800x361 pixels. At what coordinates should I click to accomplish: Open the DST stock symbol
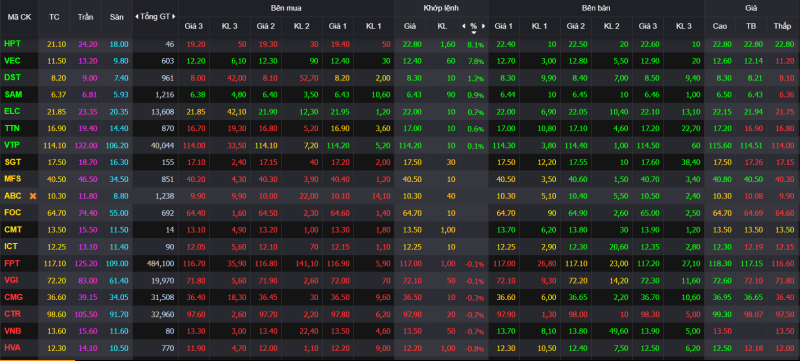(x=12, y=78)
